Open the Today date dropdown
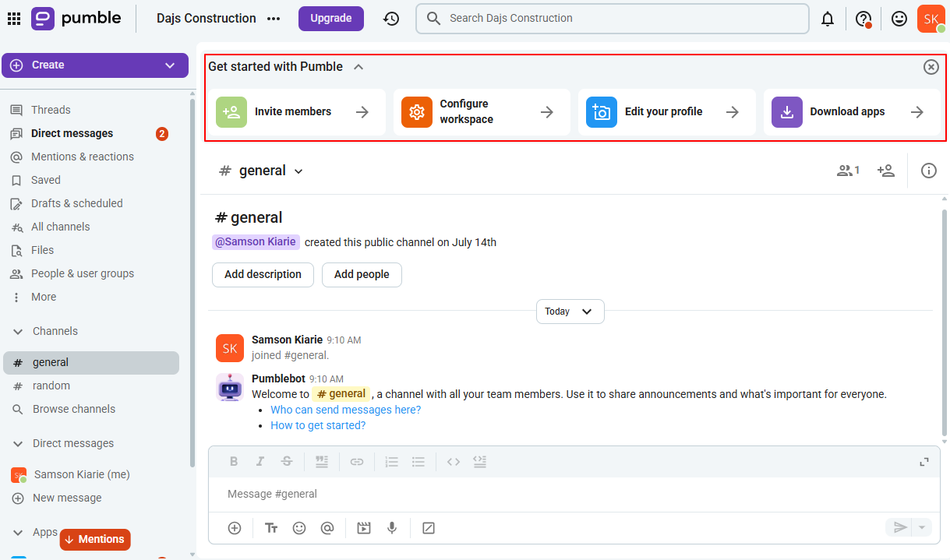The image size is (950, 560). point(570,312)
